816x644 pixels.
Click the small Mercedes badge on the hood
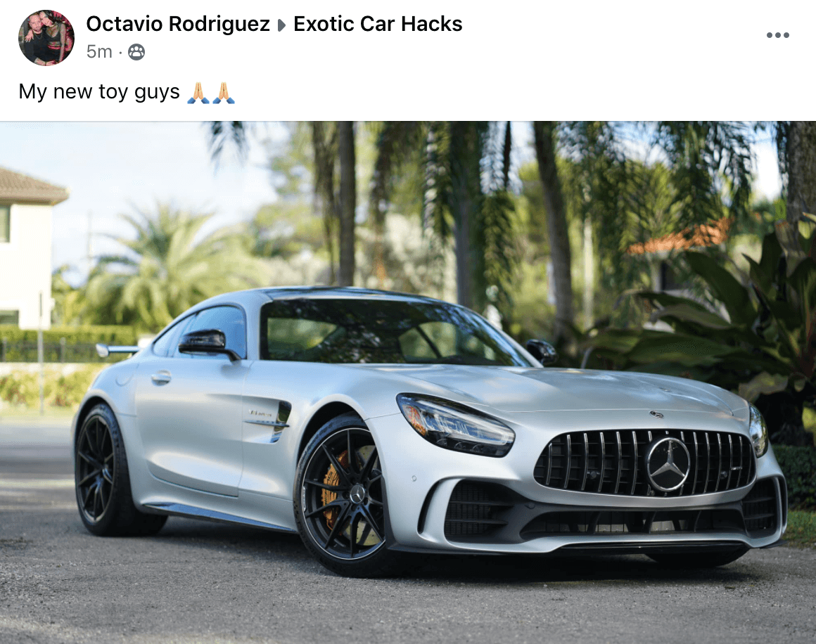coord(657,415)
